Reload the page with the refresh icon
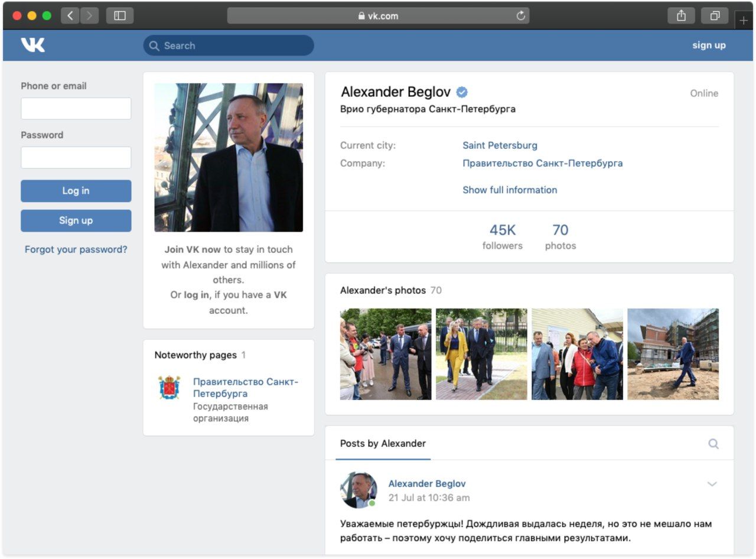756x559 pixels. [x=520, y=16]
